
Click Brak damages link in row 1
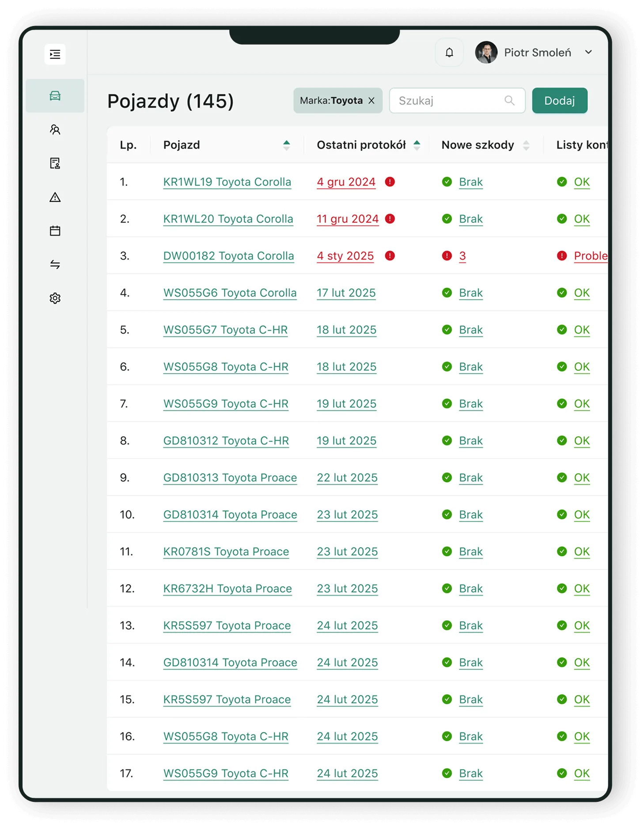(x=471, y=182)
